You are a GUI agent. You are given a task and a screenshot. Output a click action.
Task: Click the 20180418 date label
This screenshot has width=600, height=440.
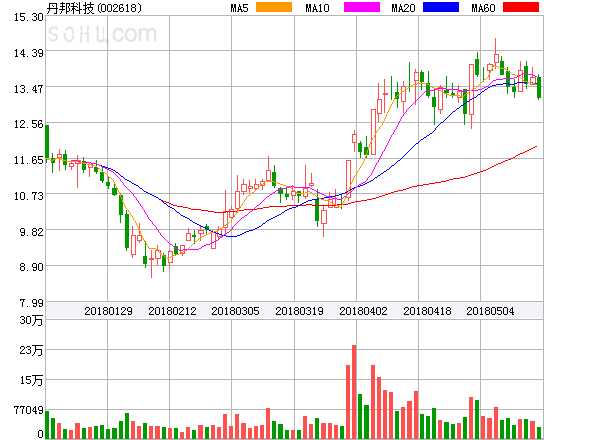[427, 311]
